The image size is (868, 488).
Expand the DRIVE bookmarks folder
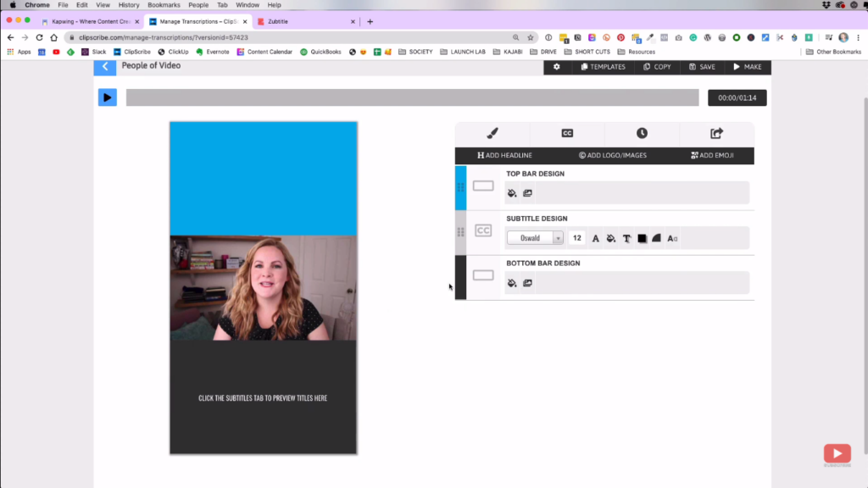(x=543, y=52)
